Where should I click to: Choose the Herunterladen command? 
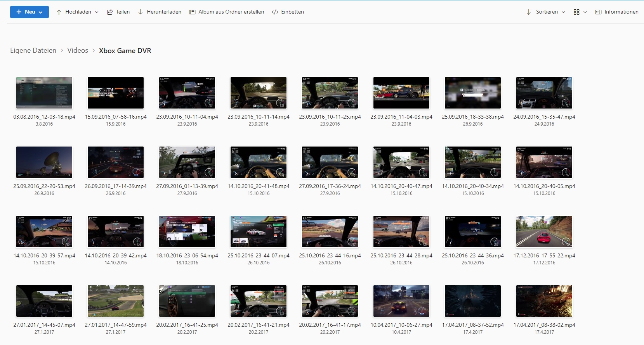coord(164,12)
